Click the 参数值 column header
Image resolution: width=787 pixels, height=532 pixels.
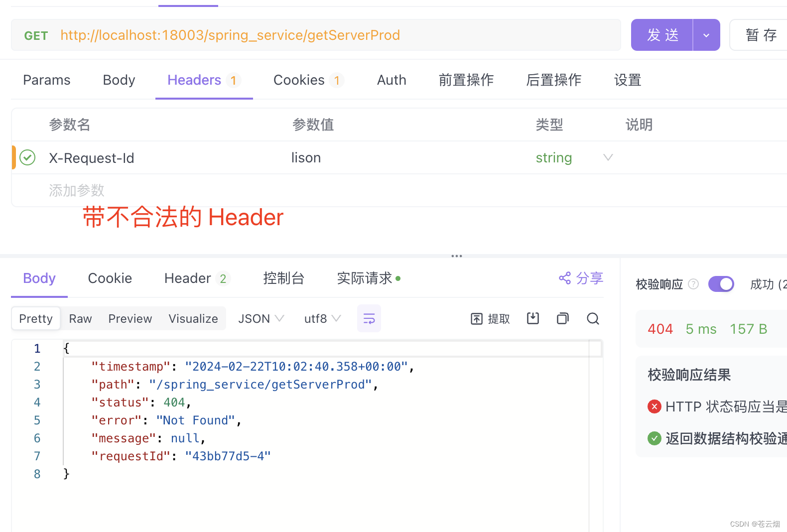click(313, 125)
